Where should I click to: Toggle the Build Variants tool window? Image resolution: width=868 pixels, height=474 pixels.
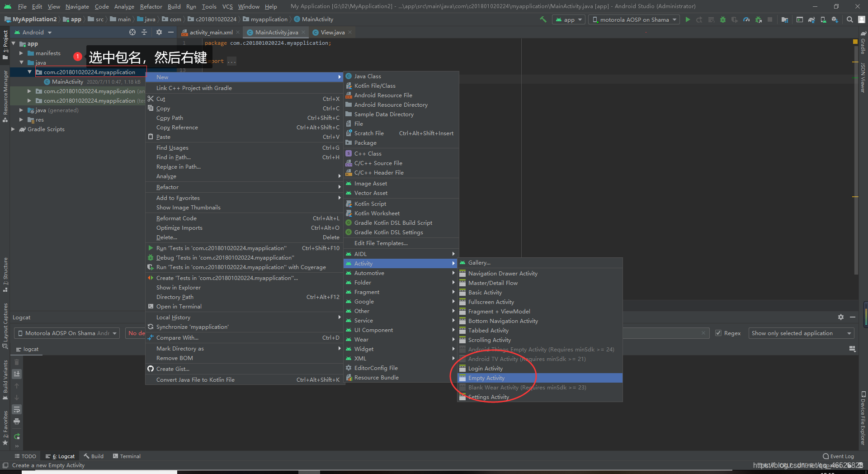point(5,380)
